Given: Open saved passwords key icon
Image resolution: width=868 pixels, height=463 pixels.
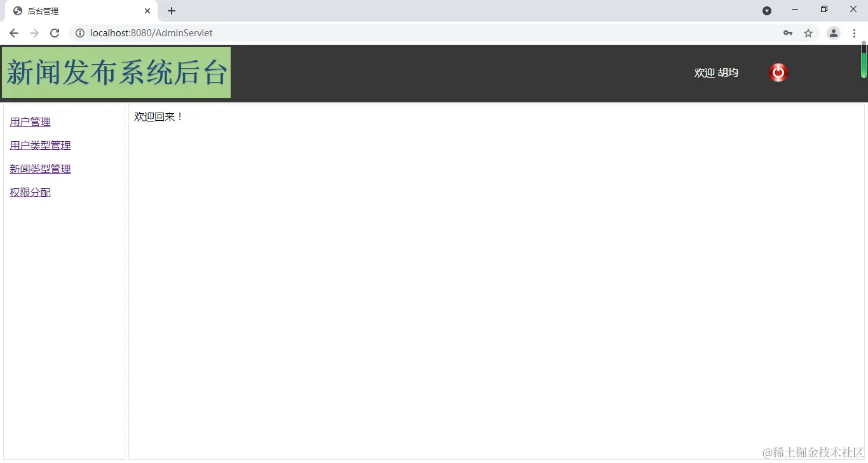Looking at the screenshot, I should (x=788, y=33).
